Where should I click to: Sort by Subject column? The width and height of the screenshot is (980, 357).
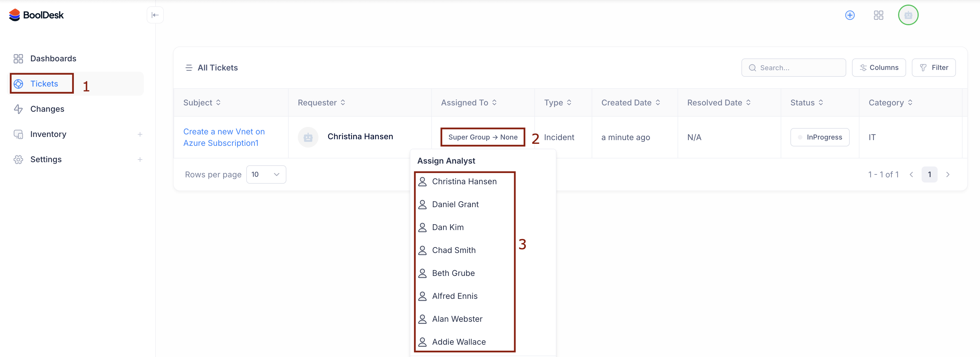pyautogui.click(x=218, y=102)
